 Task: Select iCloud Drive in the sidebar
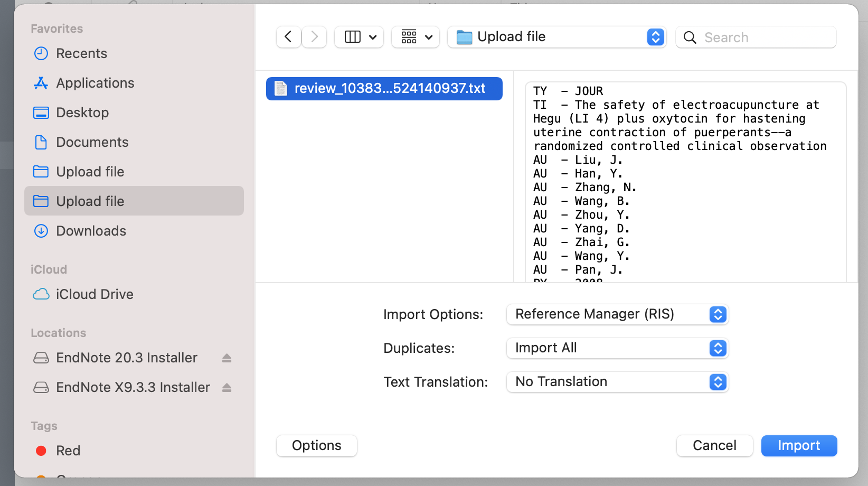click(x=95, y=294)
